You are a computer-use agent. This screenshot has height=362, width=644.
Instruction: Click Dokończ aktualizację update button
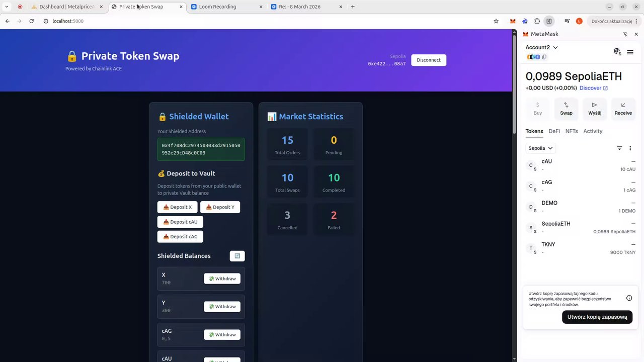click(x=615, y=21)
